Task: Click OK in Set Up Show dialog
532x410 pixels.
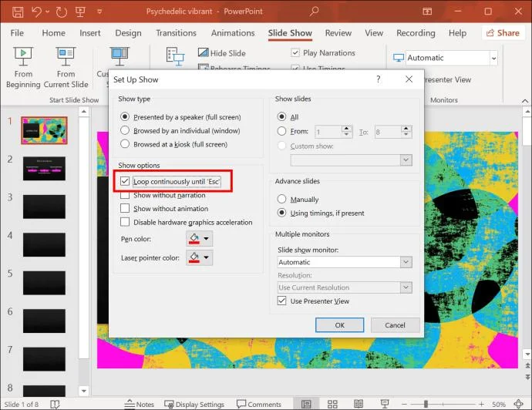Action: 339,325
